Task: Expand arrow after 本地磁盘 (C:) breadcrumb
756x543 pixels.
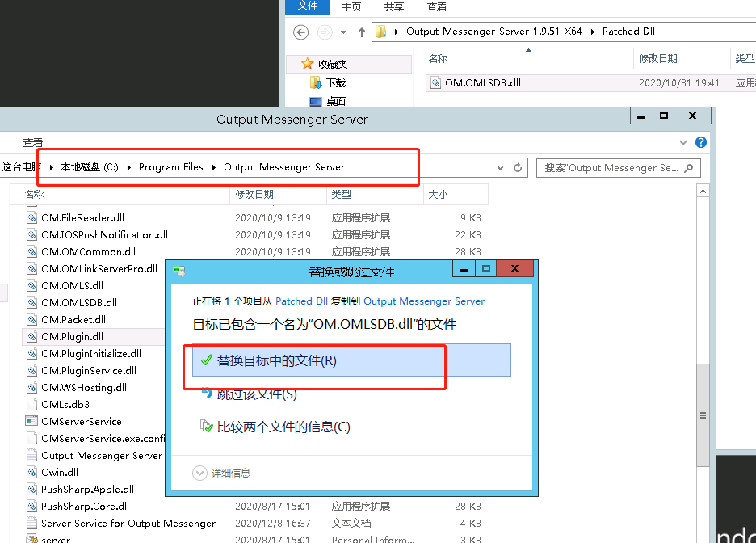Action: coord(128,167)
